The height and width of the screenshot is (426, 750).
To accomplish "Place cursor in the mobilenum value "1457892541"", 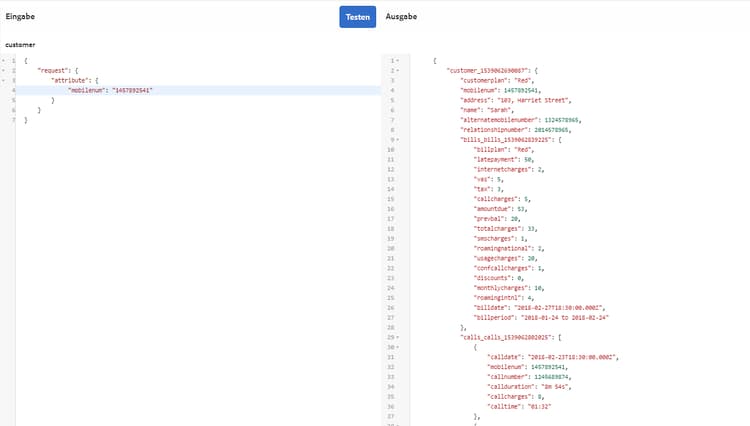I will tap(133, 91).
